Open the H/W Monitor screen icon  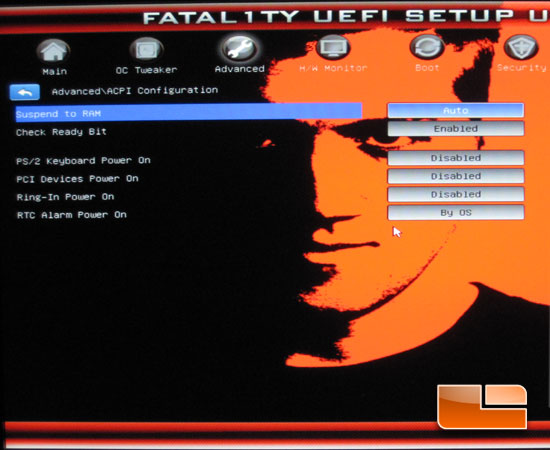tap(333, 47)
